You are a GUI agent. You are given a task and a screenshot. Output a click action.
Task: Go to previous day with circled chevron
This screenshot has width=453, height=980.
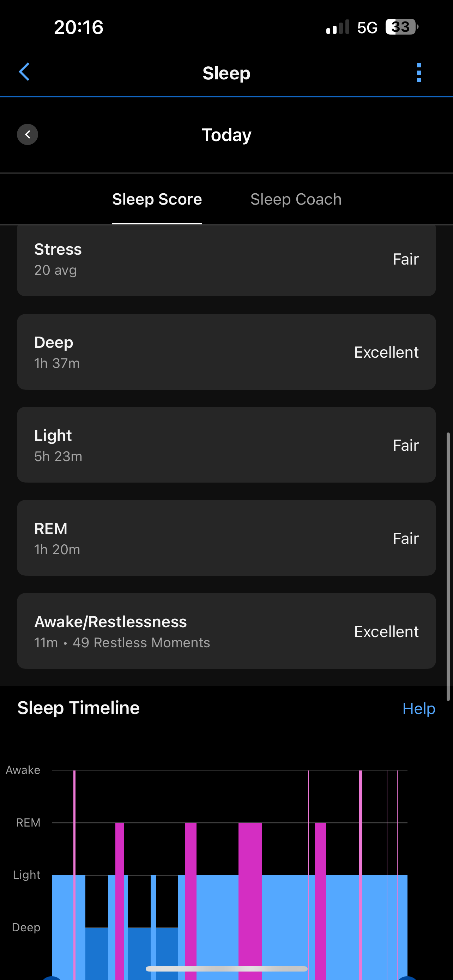[28, 134]
